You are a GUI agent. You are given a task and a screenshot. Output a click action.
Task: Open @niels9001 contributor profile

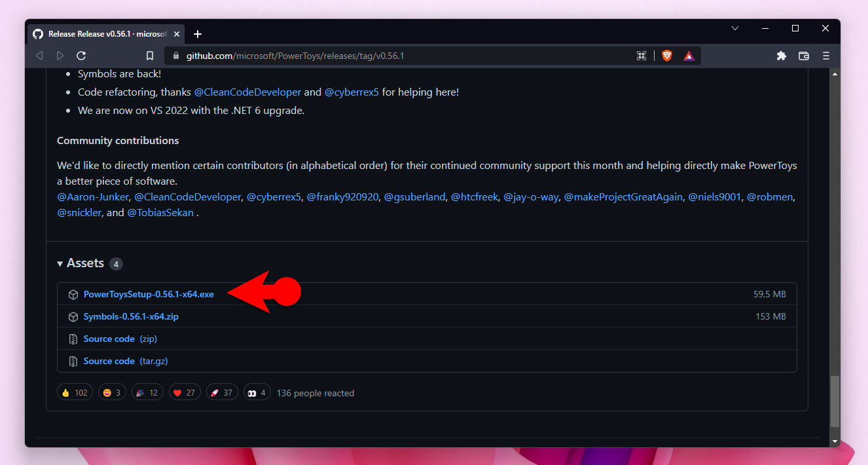(x=714, y=196)
